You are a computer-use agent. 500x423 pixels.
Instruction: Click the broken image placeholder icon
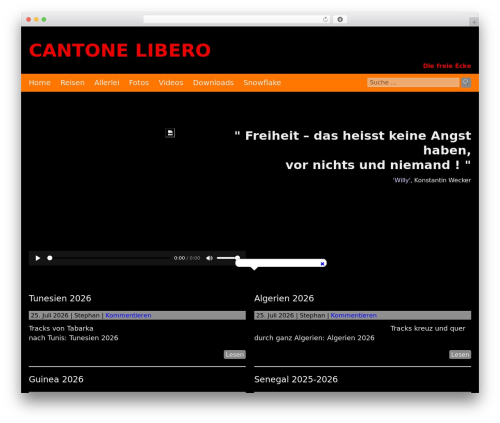click(x=170, y=133)
